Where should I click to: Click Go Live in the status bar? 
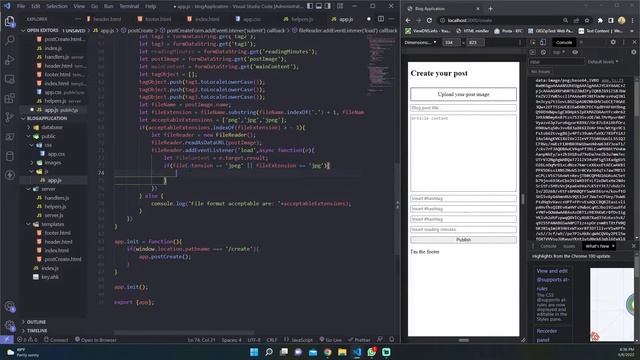click(331, 340)
